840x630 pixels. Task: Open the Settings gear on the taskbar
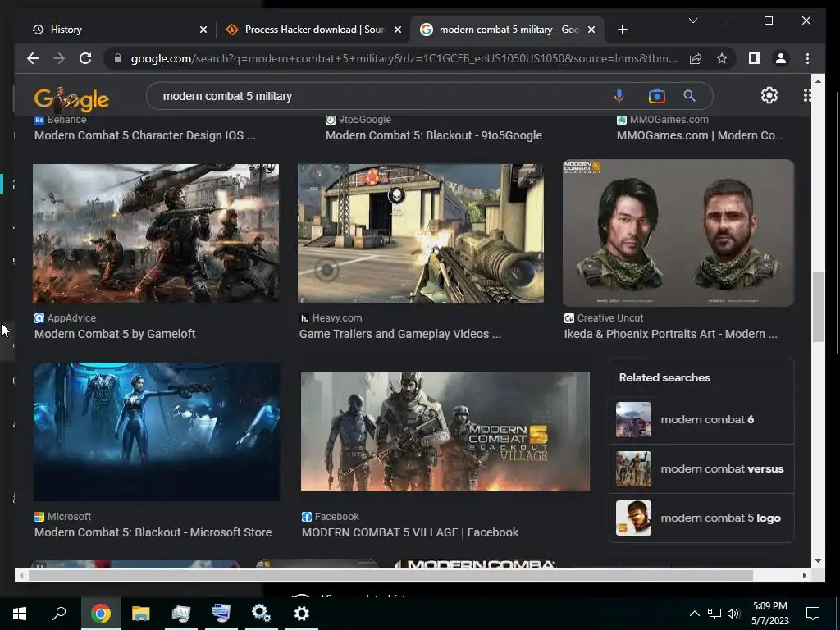302,613
